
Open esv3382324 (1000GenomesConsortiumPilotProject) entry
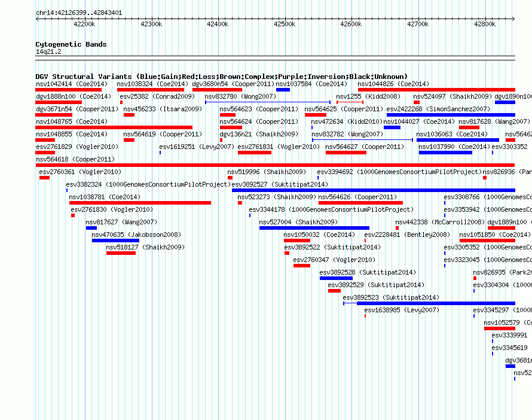pos(148,184)
